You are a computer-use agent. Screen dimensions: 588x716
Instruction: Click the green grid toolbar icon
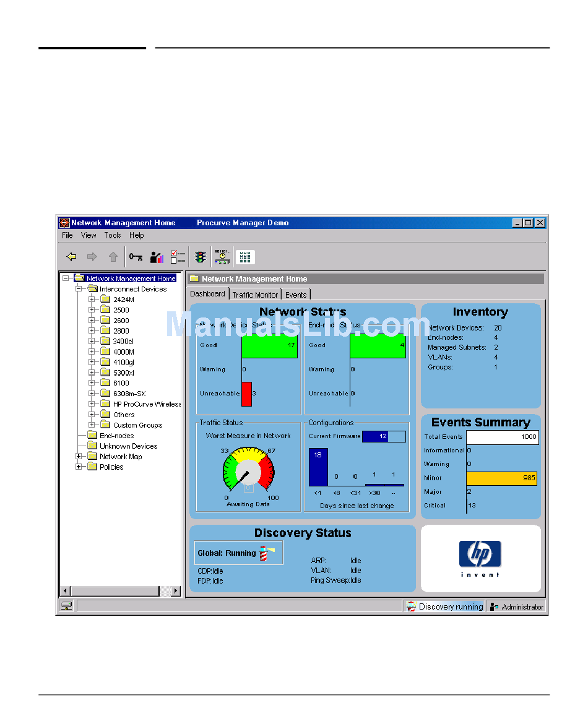click(245, 257)
